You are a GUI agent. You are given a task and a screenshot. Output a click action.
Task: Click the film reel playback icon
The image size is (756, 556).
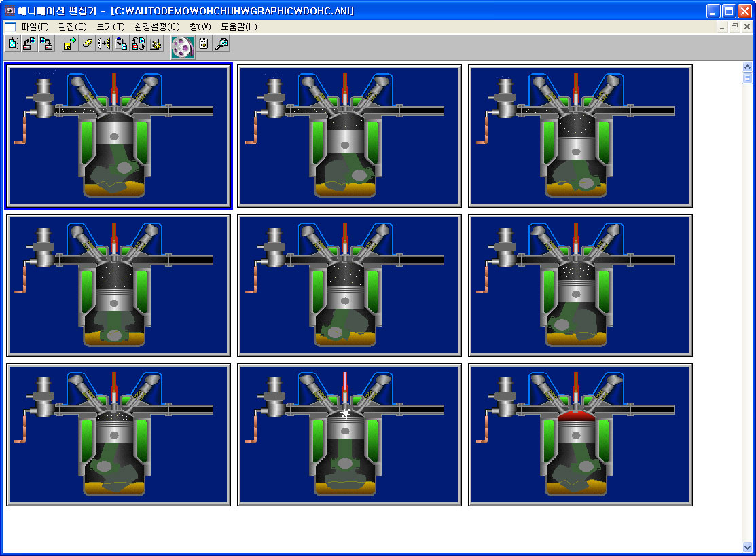(183, 46)
